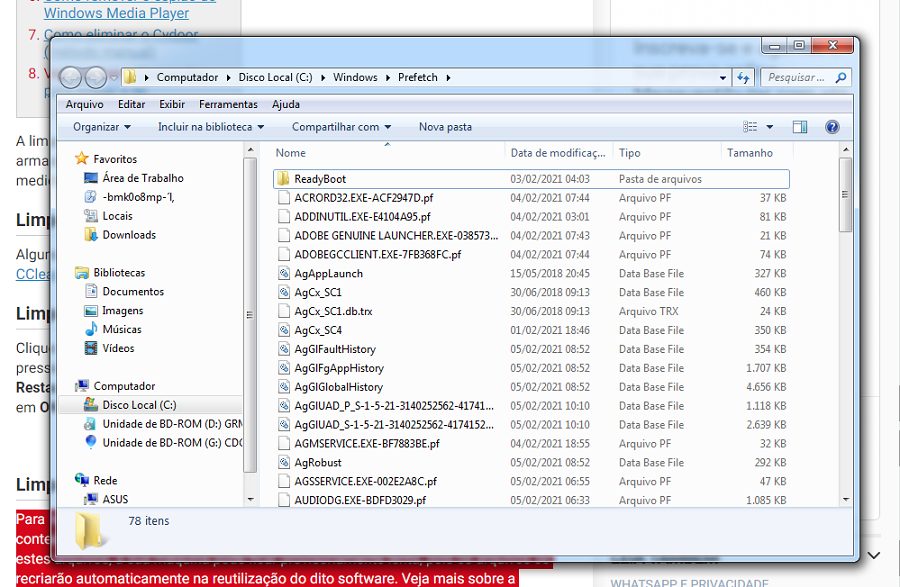The height and width of the screenshot is (587, 900).
Task: Click Windows in the address breadcrumb
Action: tap(355, 77)
